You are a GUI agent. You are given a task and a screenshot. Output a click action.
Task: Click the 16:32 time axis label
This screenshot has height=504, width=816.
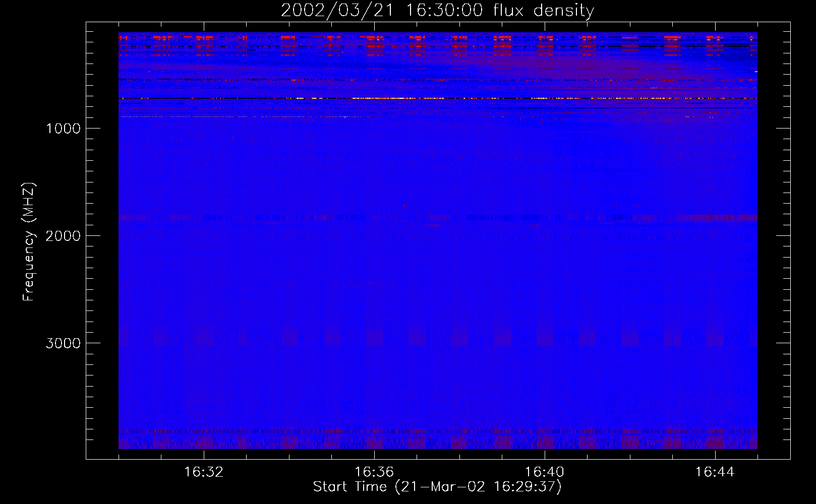click(x=204, y=472)
